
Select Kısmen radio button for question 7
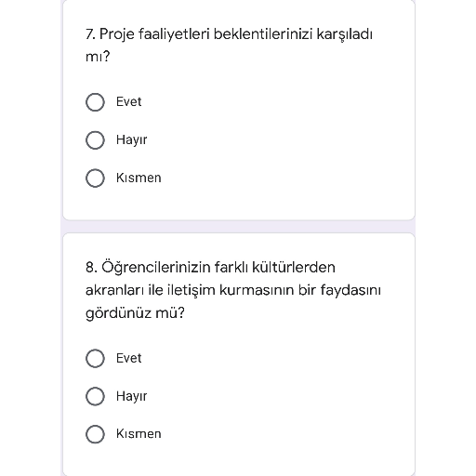95,178
